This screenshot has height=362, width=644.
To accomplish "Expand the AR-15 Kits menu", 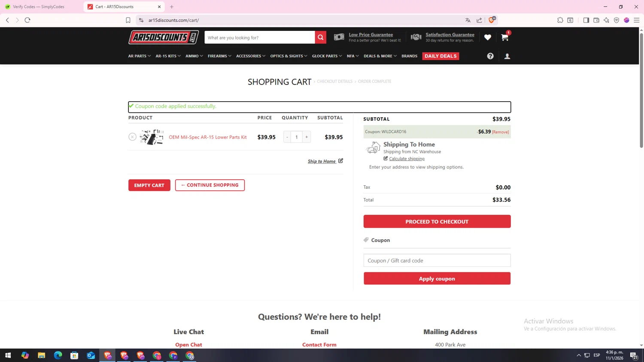I will [168, 56].
